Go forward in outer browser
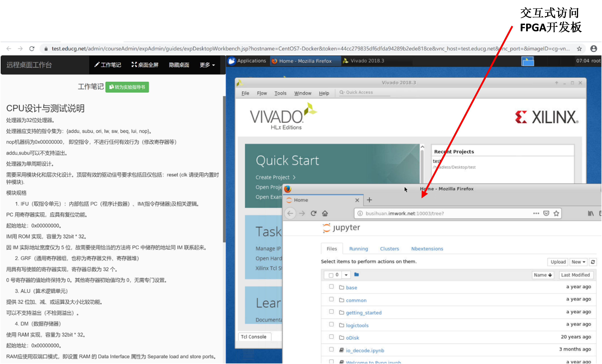The height and width of the screenshot is (364, 602). pos(20,49)
